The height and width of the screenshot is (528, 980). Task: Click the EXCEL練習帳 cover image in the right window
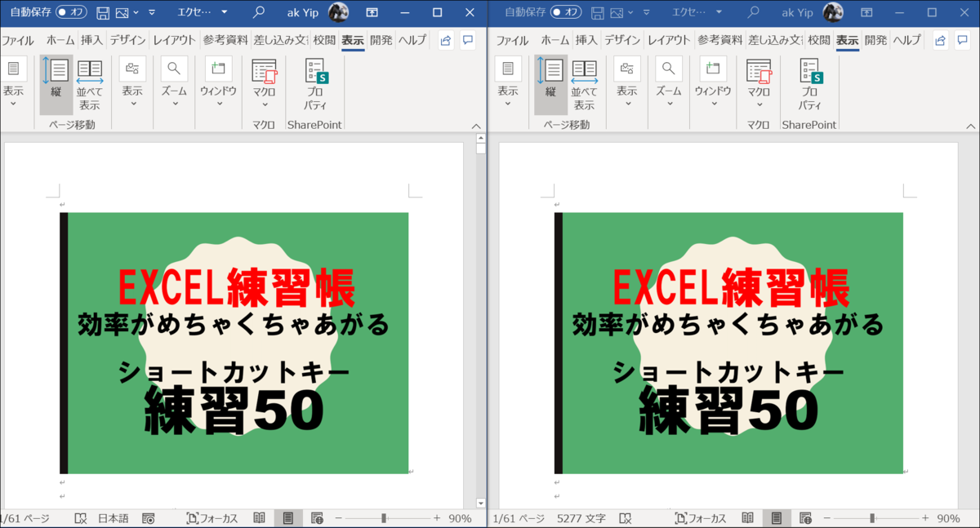(728, 343)
